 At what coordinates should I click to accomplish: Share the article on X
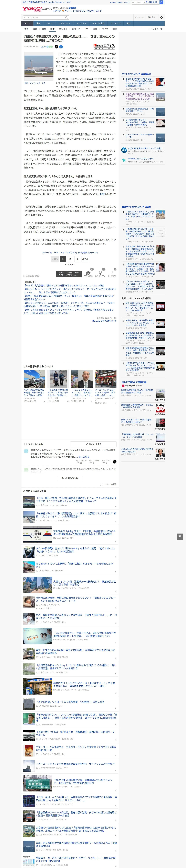(56, 47)
